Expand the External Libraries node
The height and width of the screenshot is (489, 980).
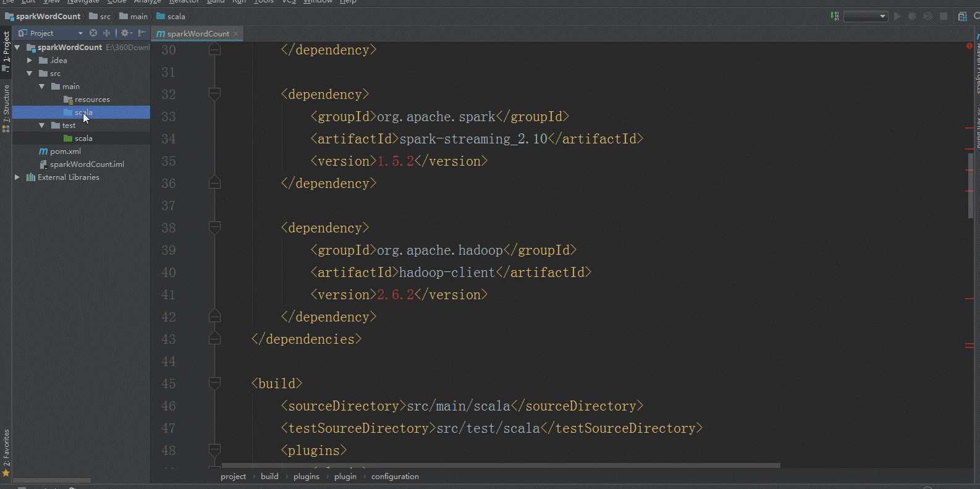click(17, 177)
